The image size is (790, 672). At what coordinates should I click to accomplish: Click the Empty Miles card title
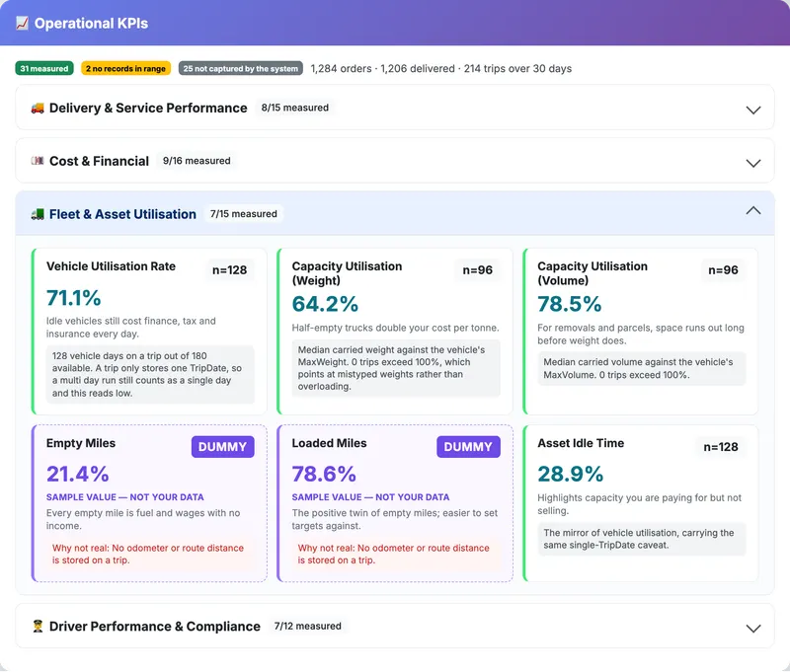(x=81, y=443)
